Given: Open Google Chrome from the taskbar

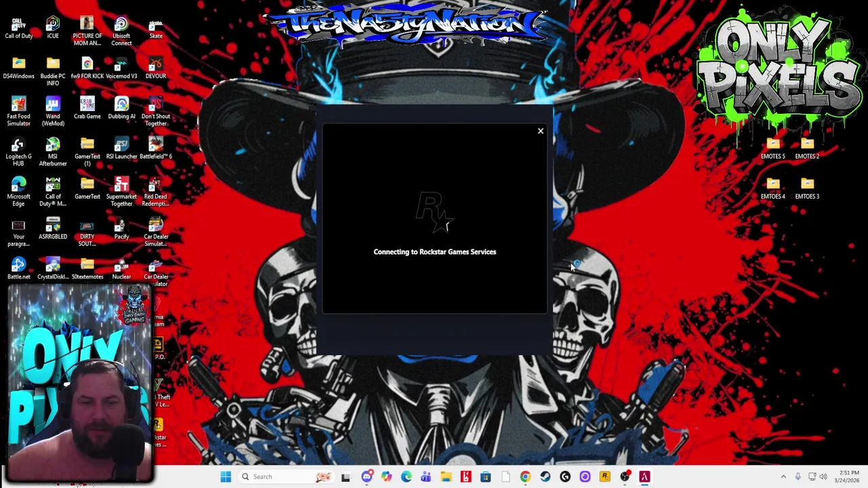Looking at the screenshot, I should click(x=525, y=476).
